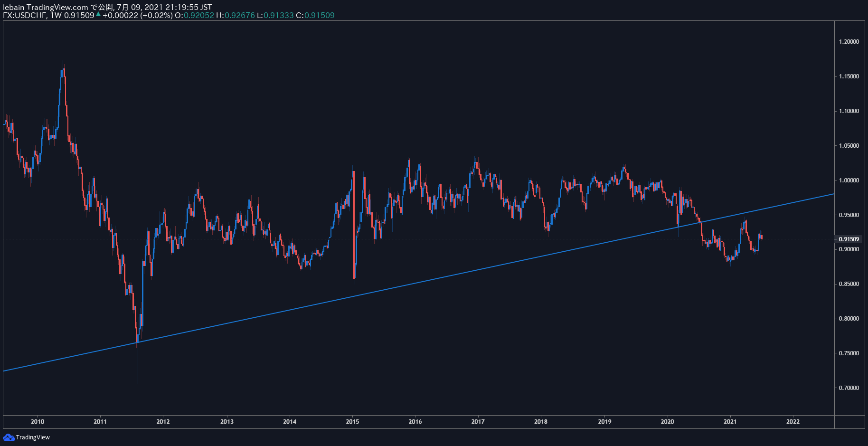Image resolution: width=868 pixels, height=446 pixels.
Task: Click the low value L:0.91333
Action: point(275,15)
